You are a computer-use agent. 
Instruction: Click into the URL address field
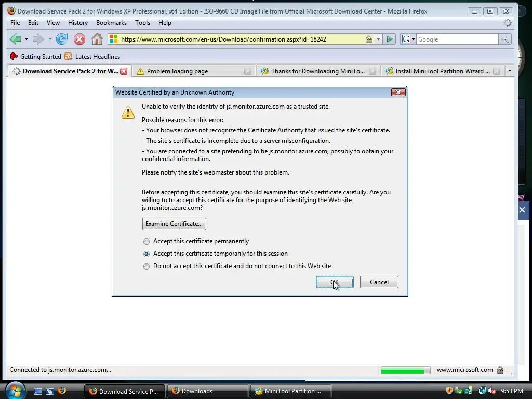(x=241, y=39)
